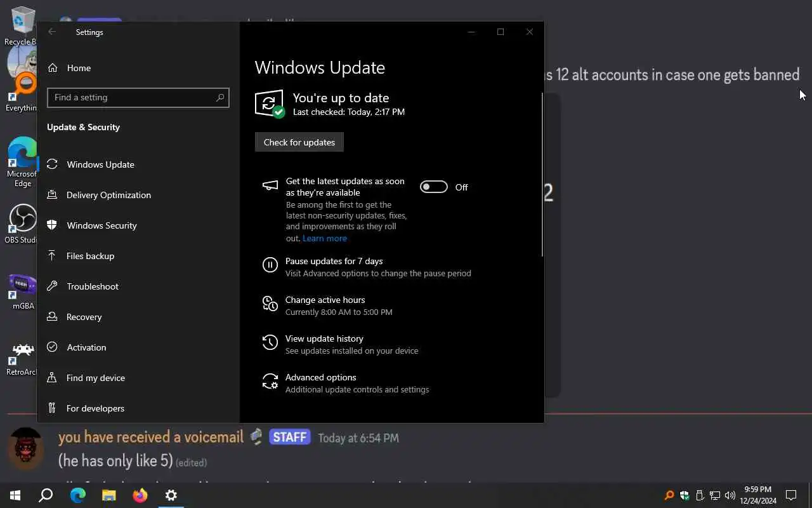Open Recycle Bin desktop icon
The image size is (812, 508).
21,26
